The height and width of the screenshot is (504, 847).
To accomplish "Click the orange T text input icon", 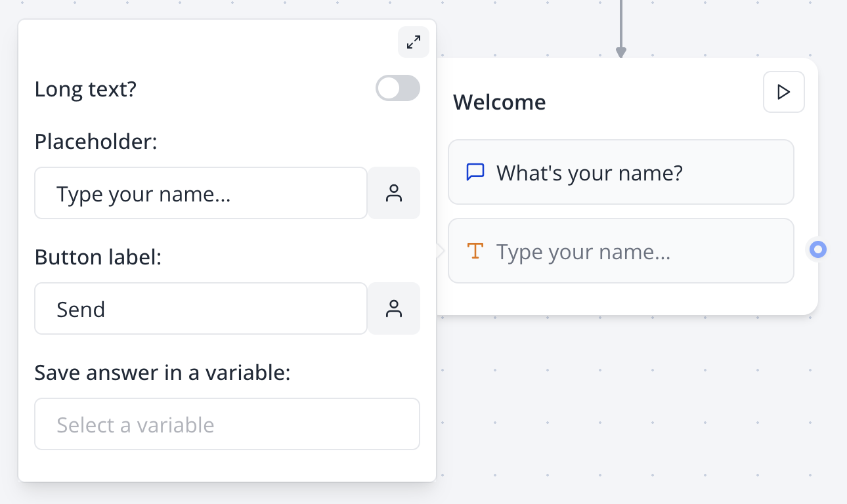I will [475, 251].
